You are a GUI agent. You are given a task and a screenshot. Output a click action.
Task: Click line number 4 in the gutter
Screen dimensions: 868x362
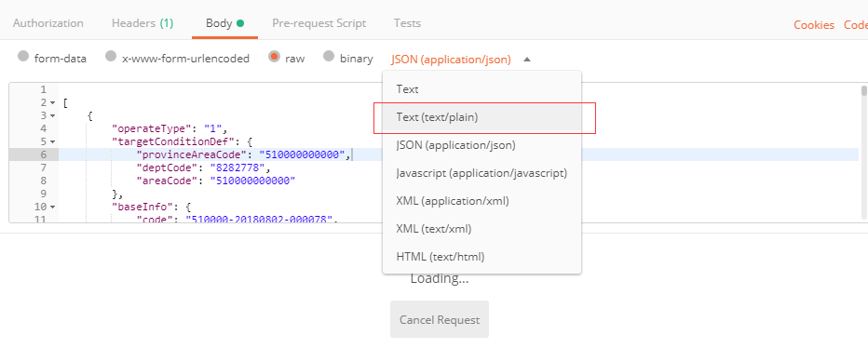44,128
